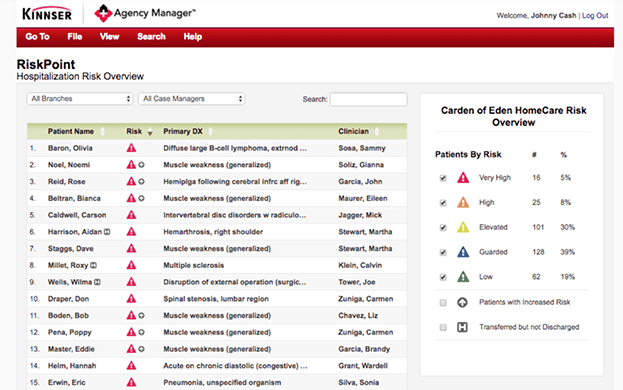Click diagnosis Multiple sclerosis

(x=194, y=265)
